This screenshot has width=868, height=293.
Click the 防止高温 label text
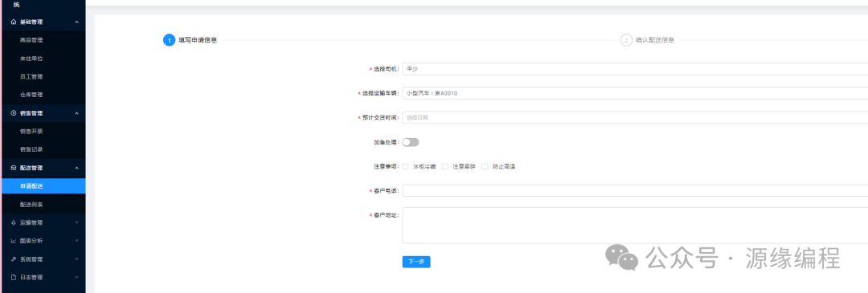click(x=504, y=166)
